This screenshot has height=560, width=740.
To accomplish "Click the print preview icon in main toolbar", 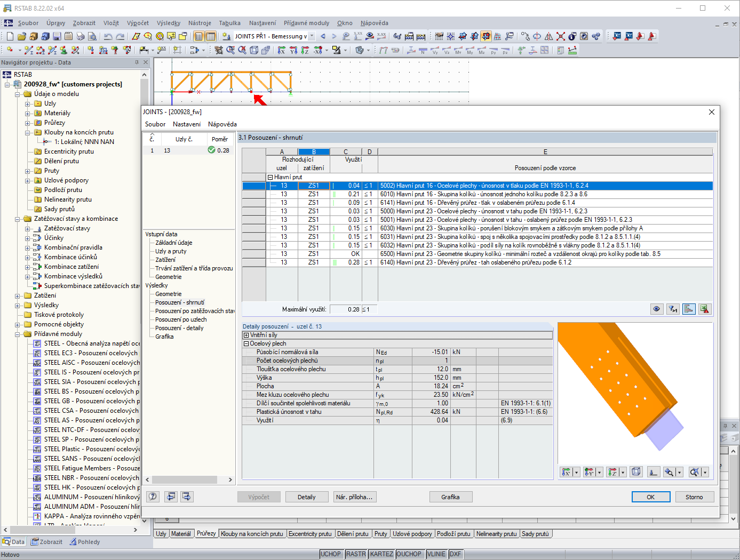I will pos(92,36).
